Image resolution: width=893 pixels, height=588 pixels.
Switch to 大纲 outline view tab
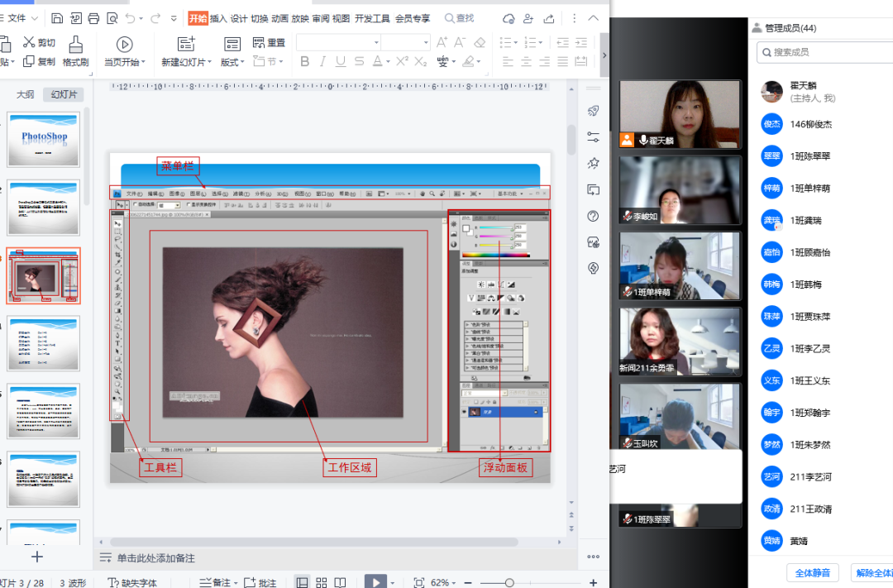[x=25, y=94]
